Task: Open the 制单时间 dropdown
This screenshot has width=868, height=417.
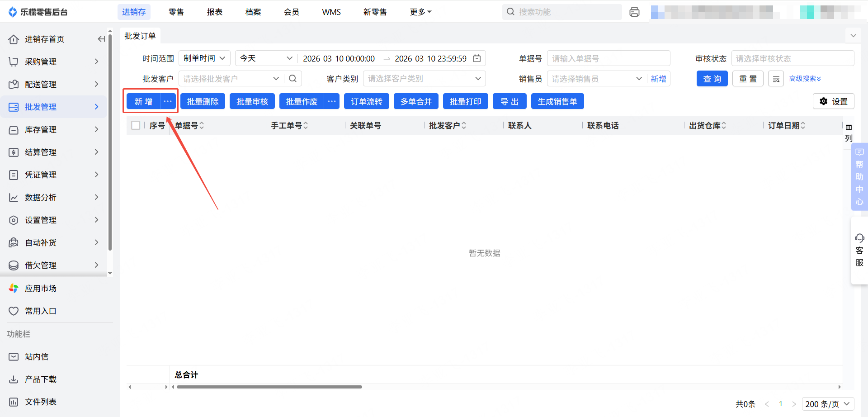Action: pos(204,58)
